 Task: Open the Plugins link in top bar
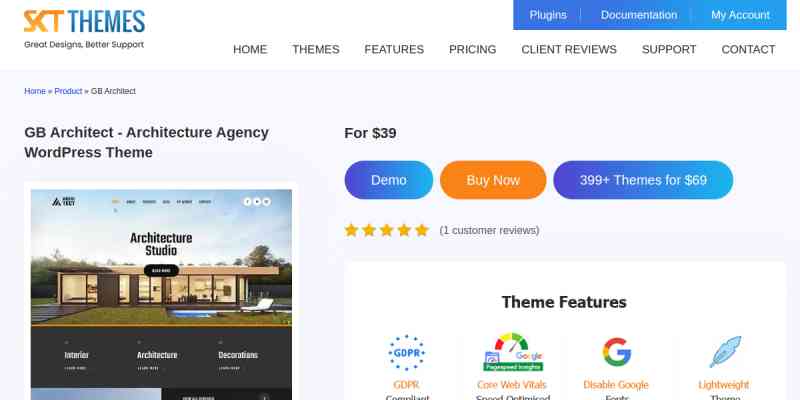pyautogui.click(x=548, y=15)
